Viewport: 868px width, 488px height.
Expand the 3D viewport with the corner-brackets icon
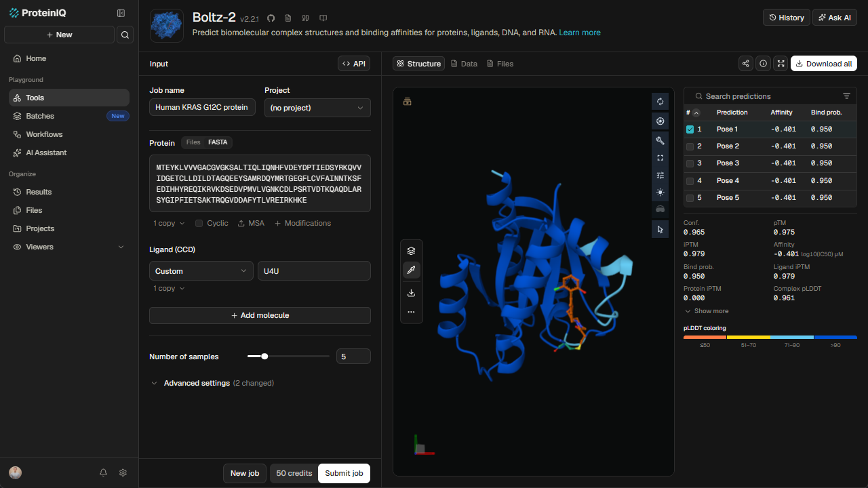[x=660, y=158]
